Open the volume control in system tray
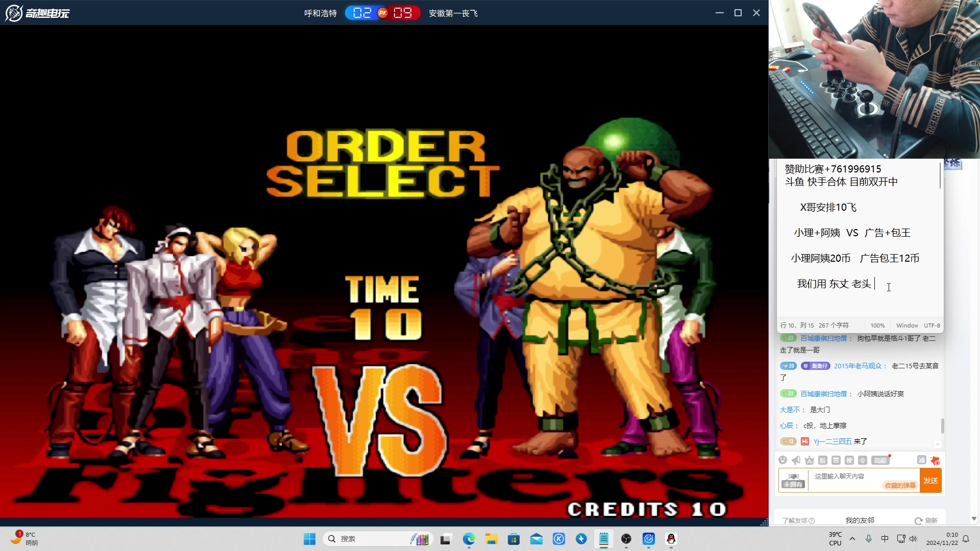Screen dimensions: 980x551 [x=913, y=539]
